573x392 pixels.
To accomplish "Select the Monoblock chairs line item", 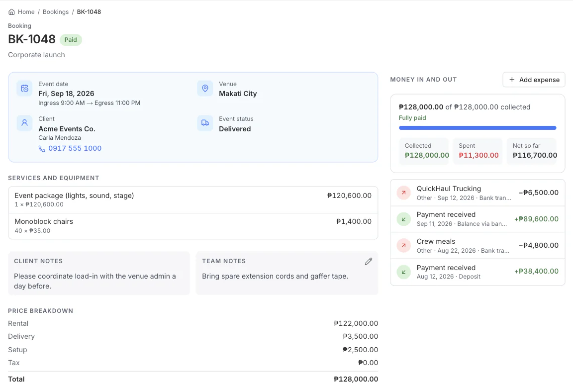I will 193,226.
